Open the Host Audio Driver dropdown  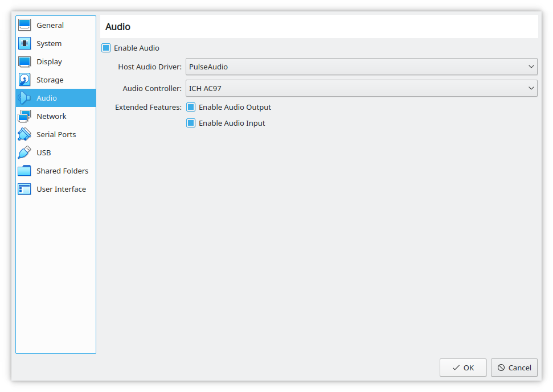click(362, 67)
